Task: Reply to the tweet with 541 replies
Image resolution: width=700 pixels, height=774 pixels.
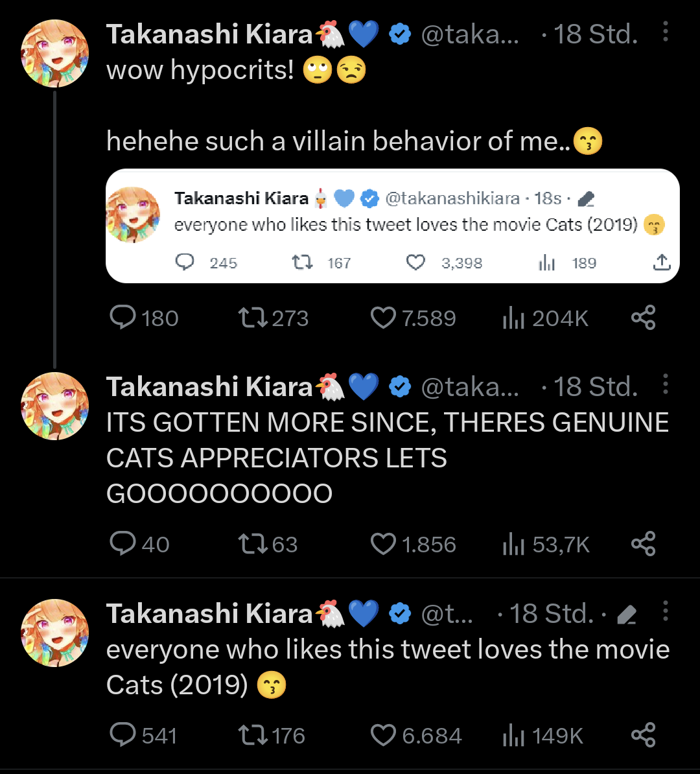Action: tap(143, 735)
